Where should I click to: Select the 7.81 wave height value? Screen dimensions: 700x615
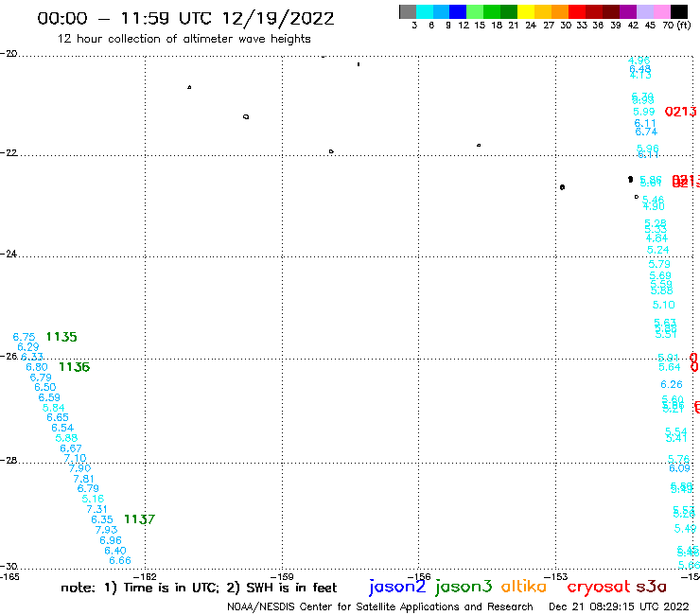coord(84,479)
